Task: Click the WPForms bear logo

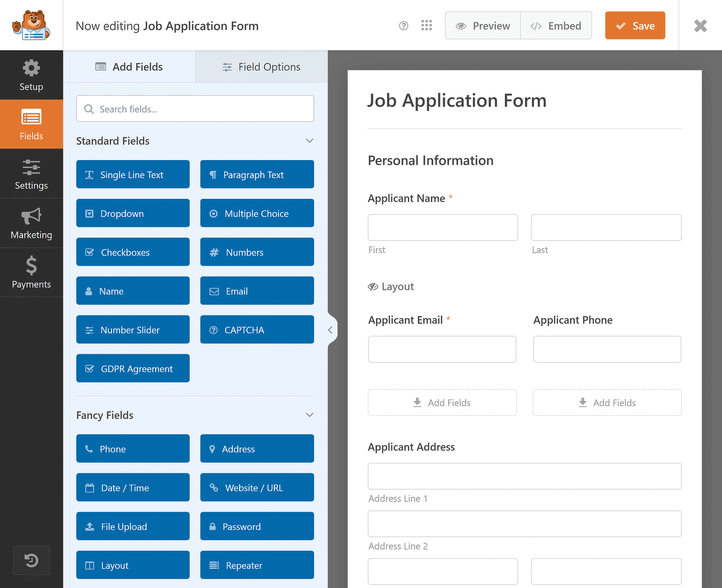Action: point(31,25)
